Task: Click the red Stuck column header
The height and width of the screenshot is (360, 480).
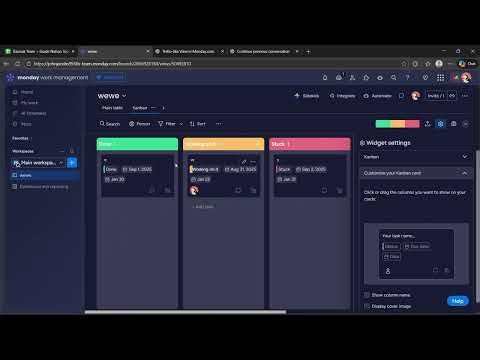Action: pos(310,144)
